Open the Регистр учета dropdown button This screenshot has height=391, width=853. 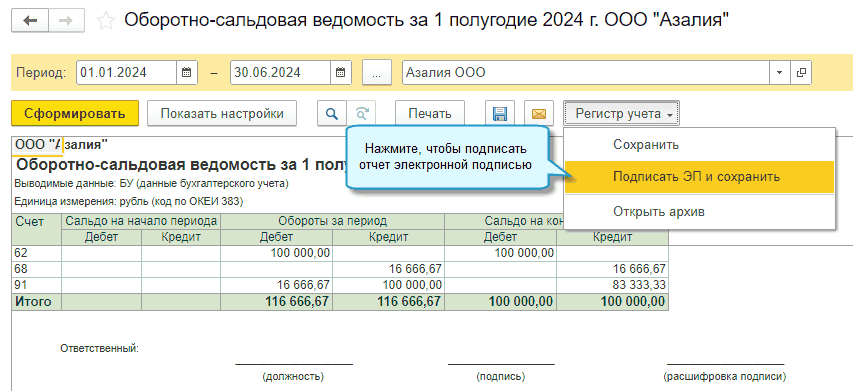621,114
